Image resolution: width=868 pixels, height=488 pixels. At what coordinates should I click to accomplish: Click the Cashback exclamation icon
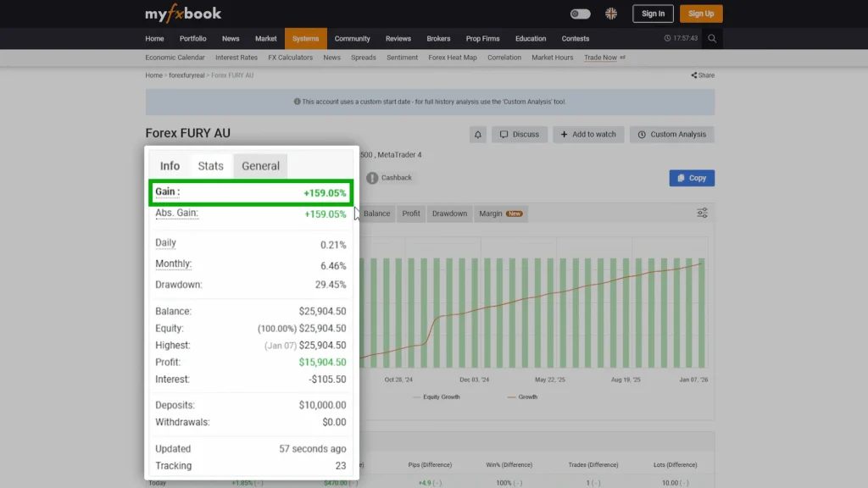(372, 178)
